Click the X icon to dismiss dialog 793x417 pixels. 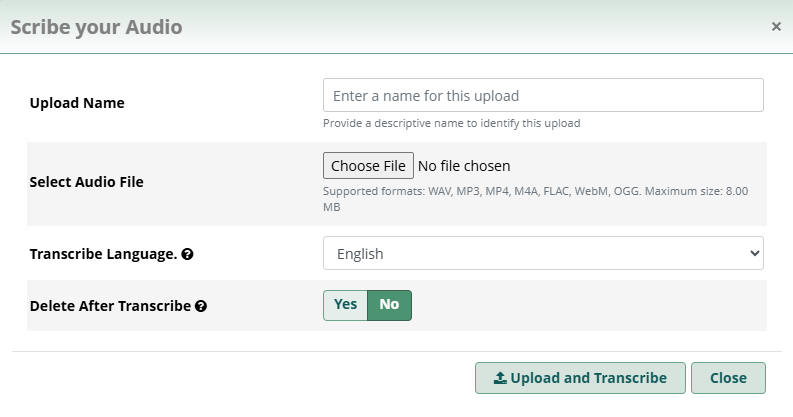(776, 27)
